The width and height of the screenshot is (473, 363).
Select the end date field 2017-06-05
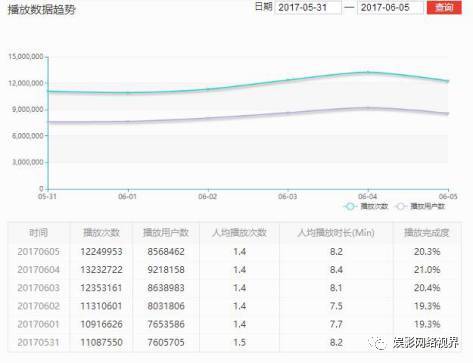coord(390,7)
